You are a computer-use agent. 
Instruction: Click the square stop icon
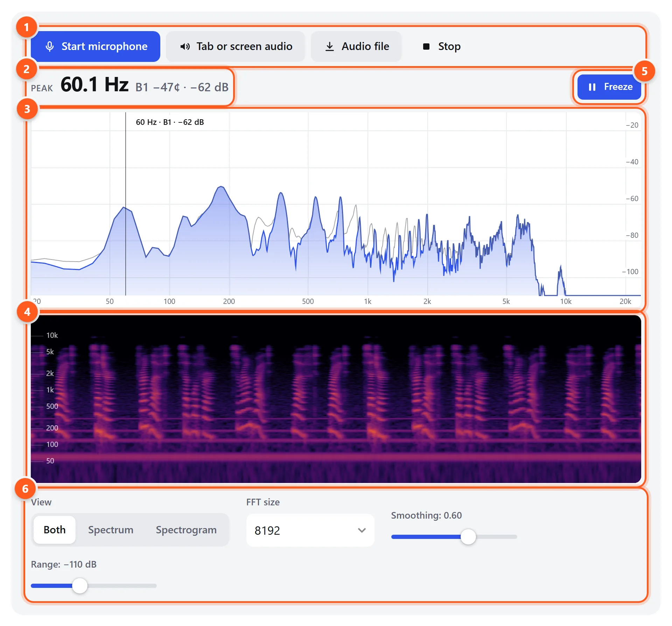click(x=426, y=47)
